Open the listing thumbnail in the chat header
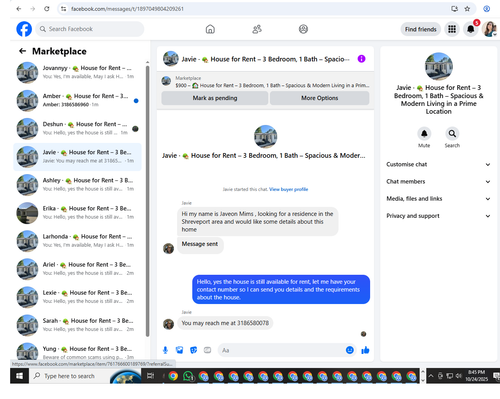Viewport: 500px width, 399px height. pos(171,59)
